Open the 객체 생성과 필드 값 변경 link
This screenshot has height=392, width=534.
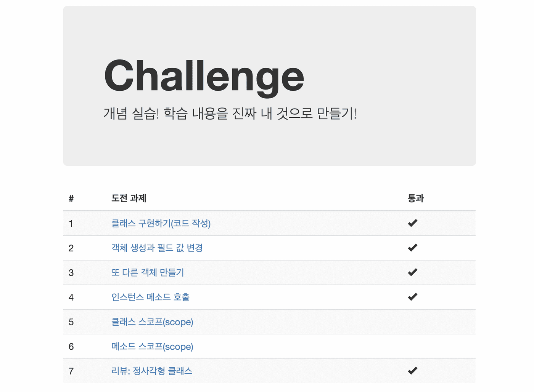[157, 248]
